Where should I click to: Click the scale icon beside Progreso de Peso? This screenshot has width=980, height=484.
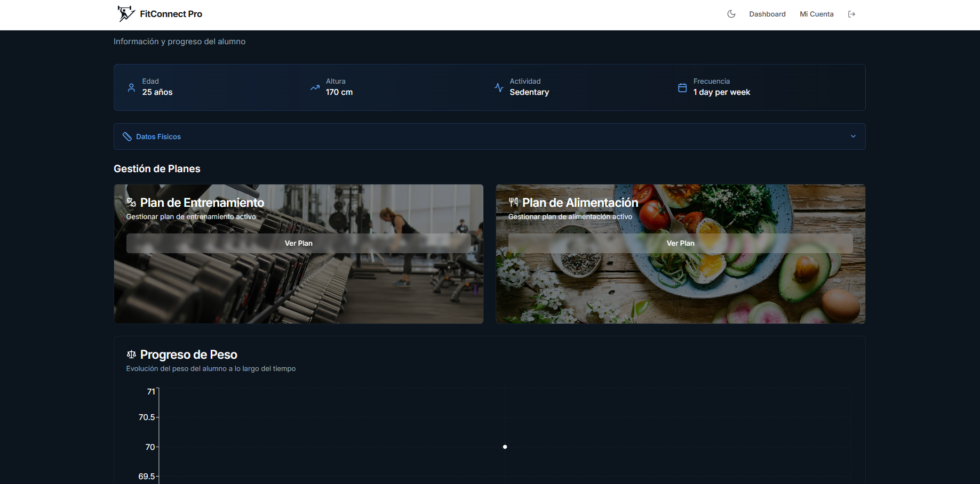[131, 354]
